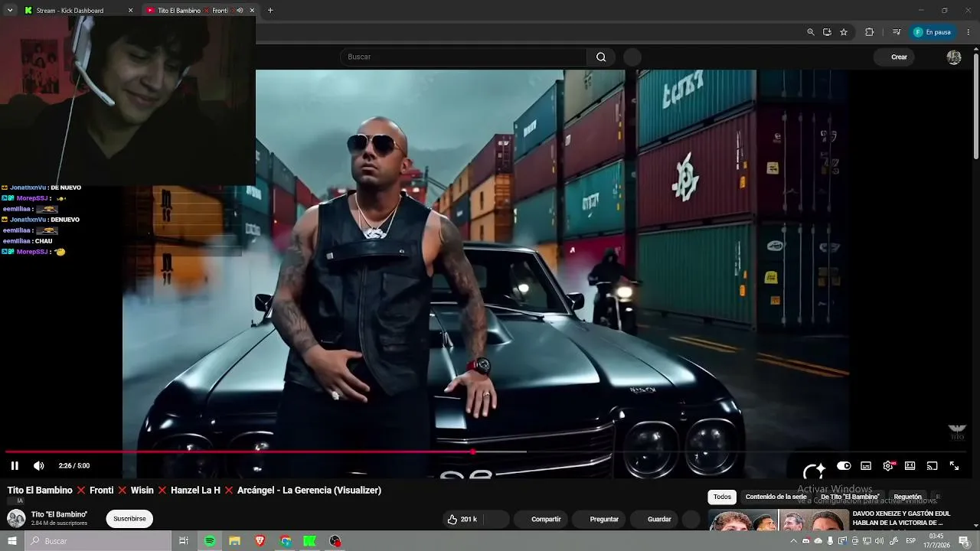Pause the YouTube video

[15, 465]
